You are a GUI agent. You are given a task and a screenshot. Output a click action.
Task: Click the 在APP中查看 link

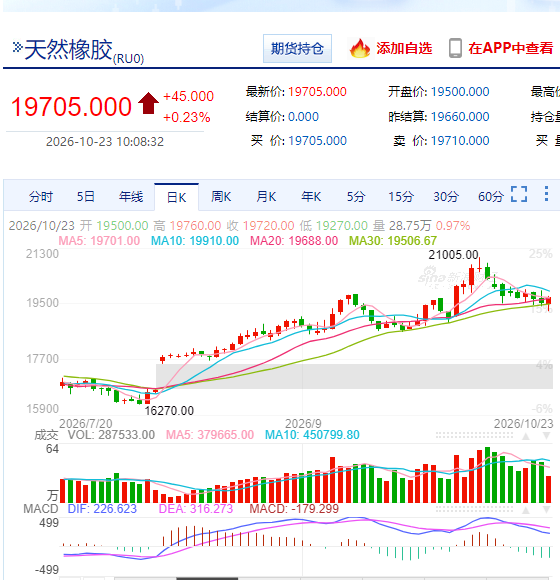(510, 48)
